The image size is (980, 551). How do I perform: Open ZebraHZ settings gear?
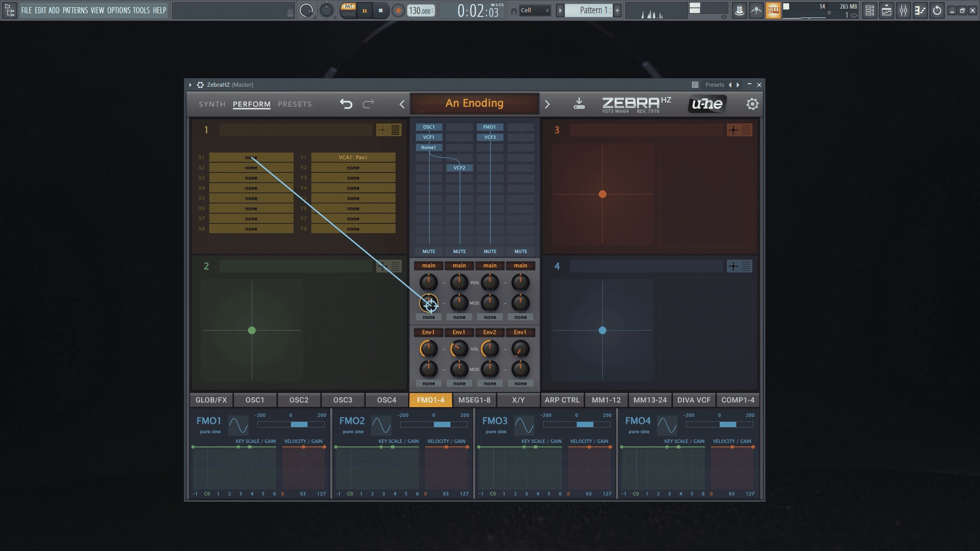click(x=752, y=104)
